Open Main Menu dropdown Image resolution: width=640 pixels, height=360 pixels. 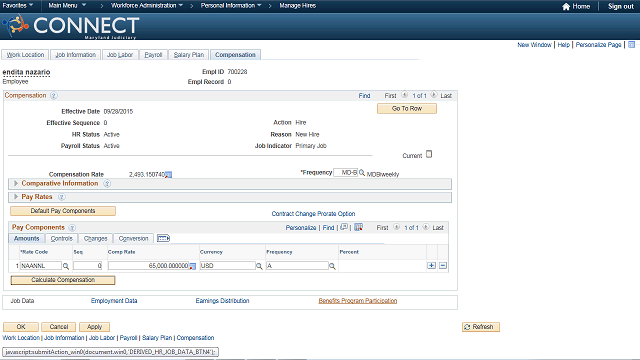tap(67, 6)
